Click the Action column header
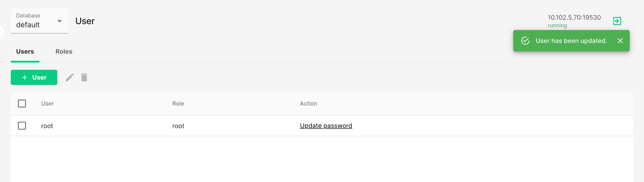 point(309,103)
